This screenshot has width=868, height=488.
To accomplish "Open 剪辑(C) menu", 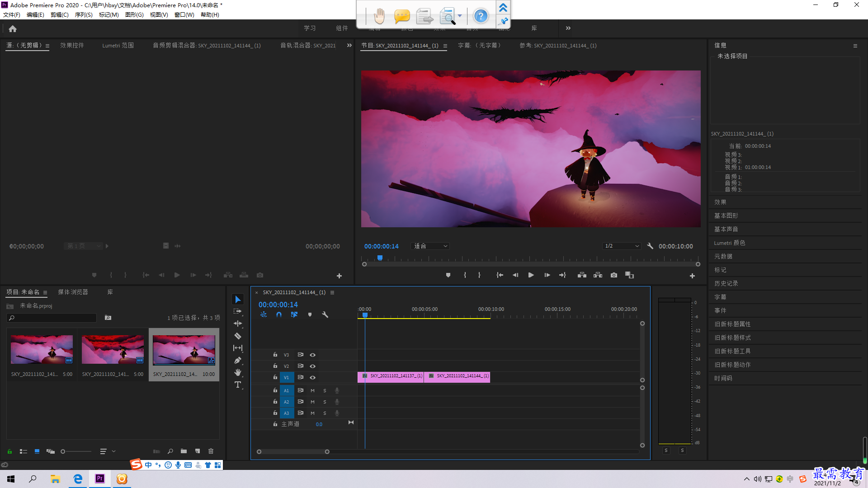I will [60, 15].
